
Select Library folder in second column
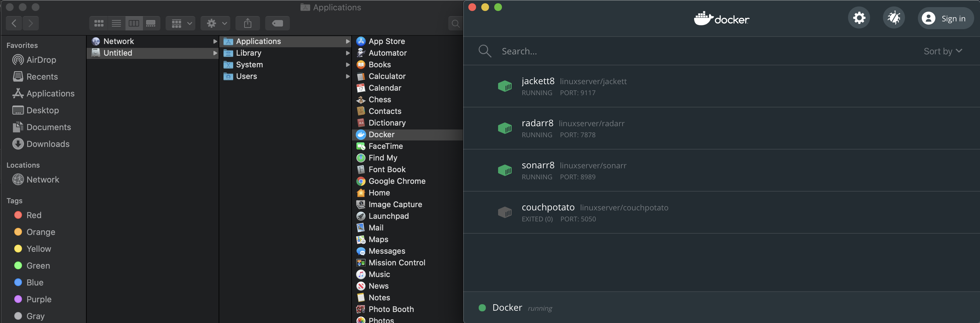coord(285,53)
